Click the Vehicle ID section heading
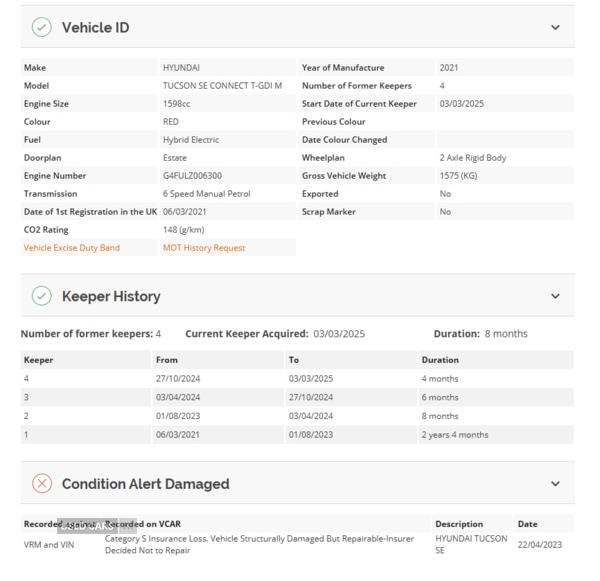Image resolution: width=600 pixels, height=581 pixels. point(95,28)
